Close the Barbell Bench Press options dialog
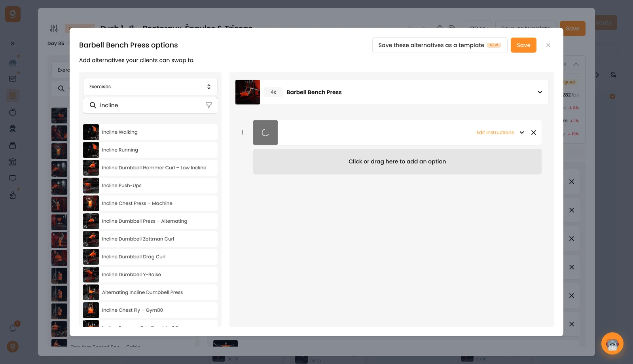633x364 pixels. (548, 45)
